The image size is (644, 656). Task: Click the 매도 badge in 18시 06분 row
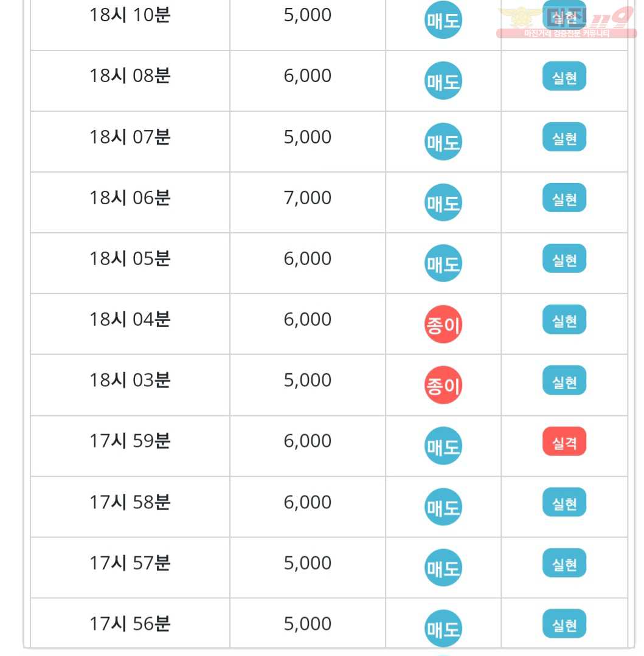click(443, 202)
